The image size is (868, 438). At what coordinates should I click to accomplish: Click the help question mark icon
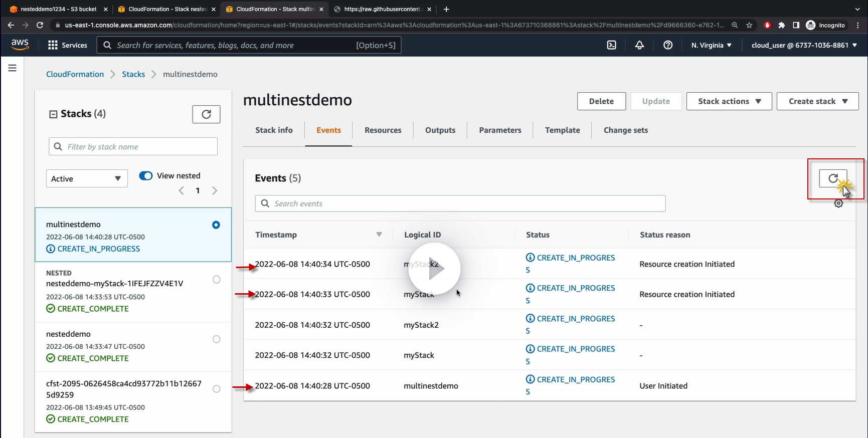[x=667, y=45]
